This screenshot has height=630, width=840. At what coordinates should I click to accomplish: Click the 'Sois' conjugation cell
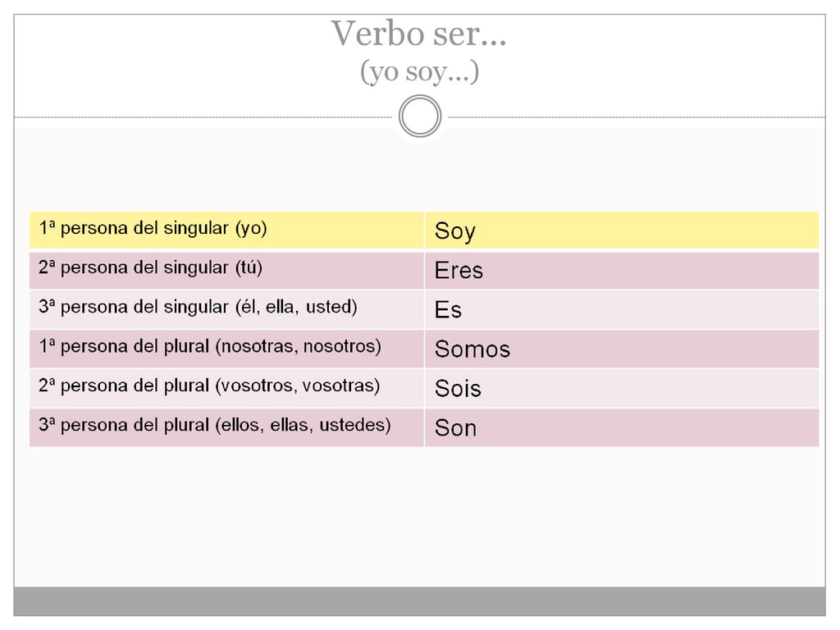[622, 388]
